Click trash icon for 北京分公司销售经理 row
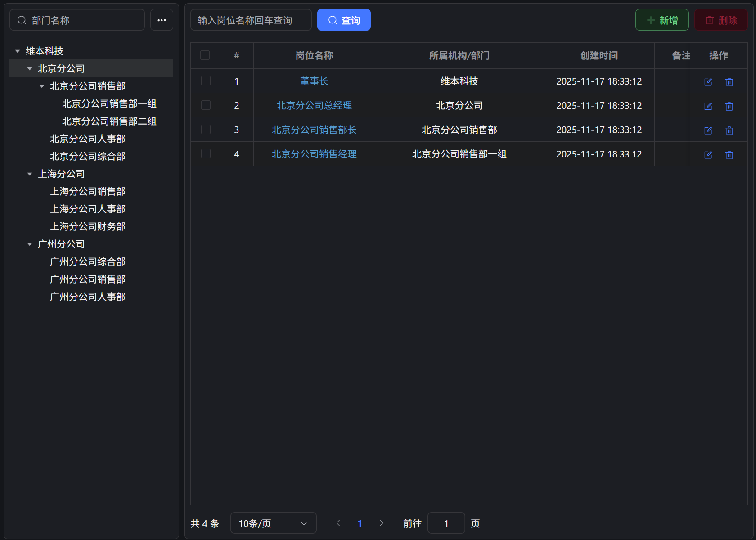 click(729, 155)
